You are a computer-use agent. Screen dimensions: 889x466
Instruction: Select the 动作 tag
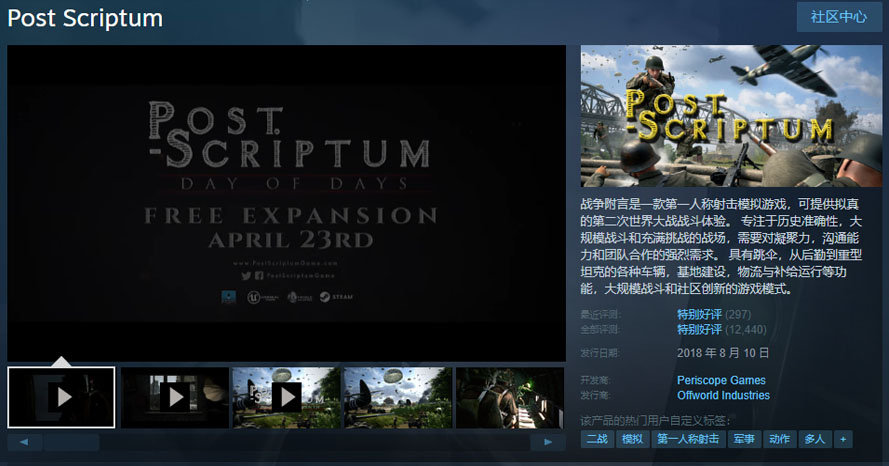[x=779, y=439]
